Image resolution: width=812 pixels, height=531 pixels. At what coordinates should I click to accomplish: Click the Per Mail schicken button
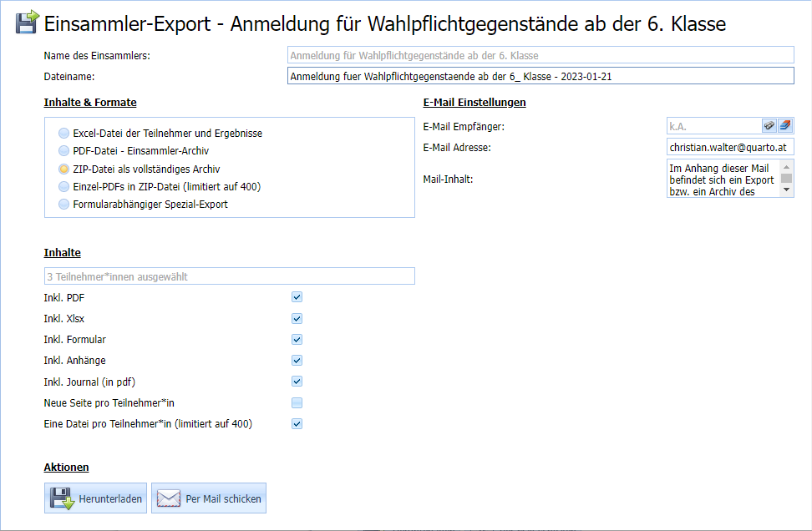pos(209,498)
